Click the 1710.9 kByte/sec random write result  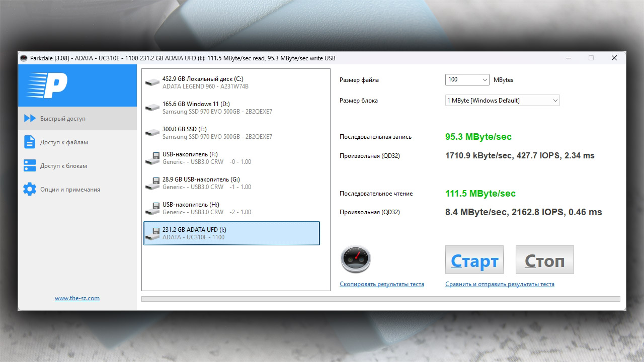click(x=520, y=156)
